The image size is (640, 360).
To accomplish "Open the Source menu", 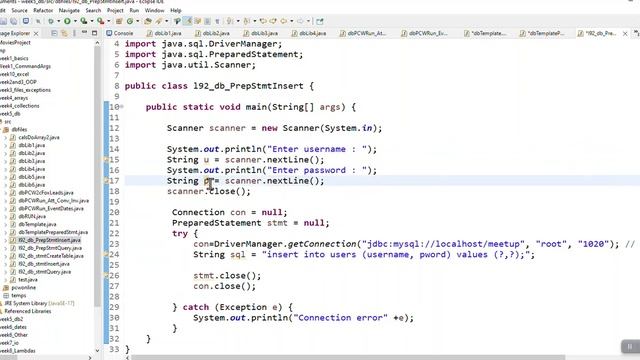I will point(19,10).
